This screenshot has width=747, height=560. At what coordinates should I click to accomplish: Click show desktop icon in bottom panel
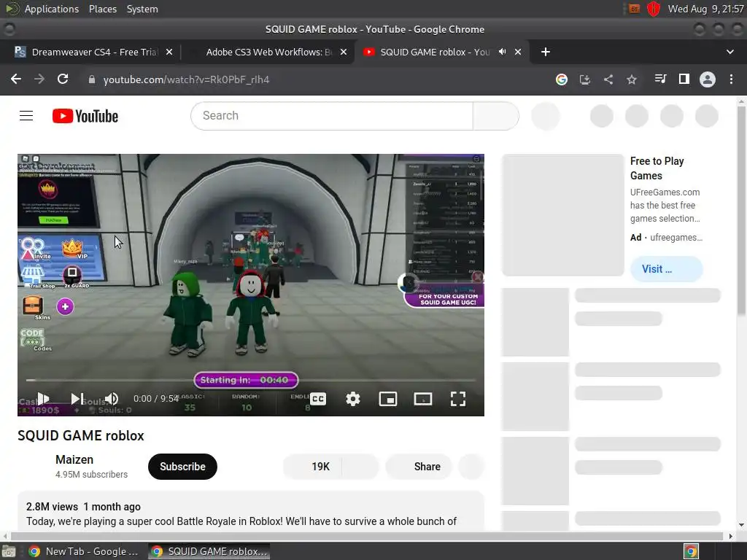9,552
